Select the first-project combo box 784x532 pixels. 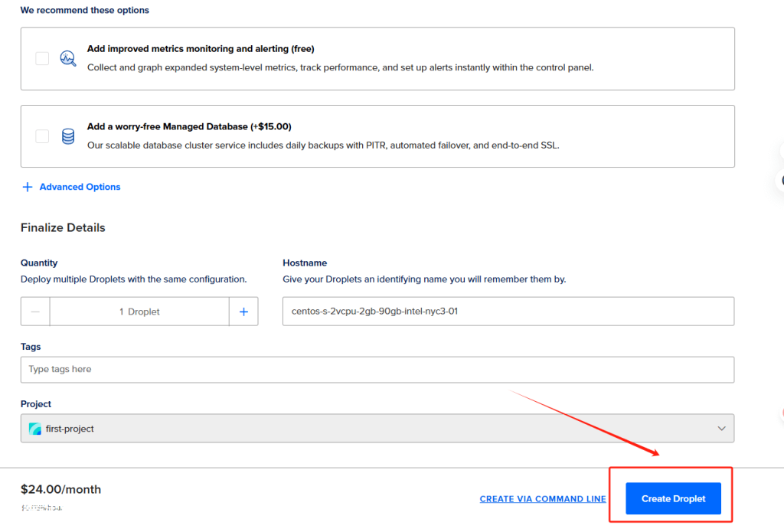point(377,429)
